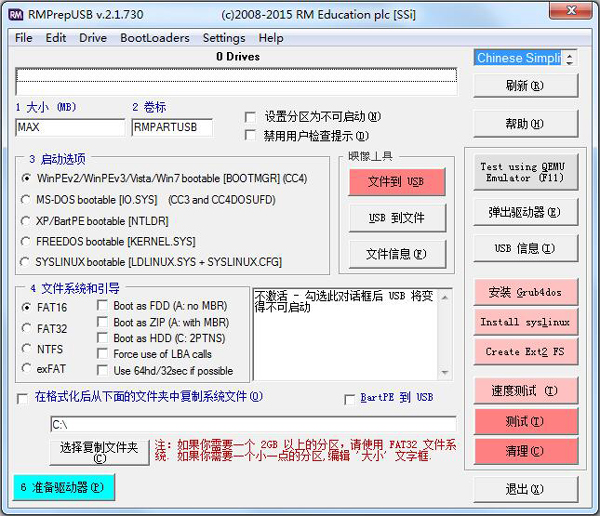Click inside the 不激活 description text box
Image resolution: width=600 pixels, height=516 pixels.
(x=345, y=335)
